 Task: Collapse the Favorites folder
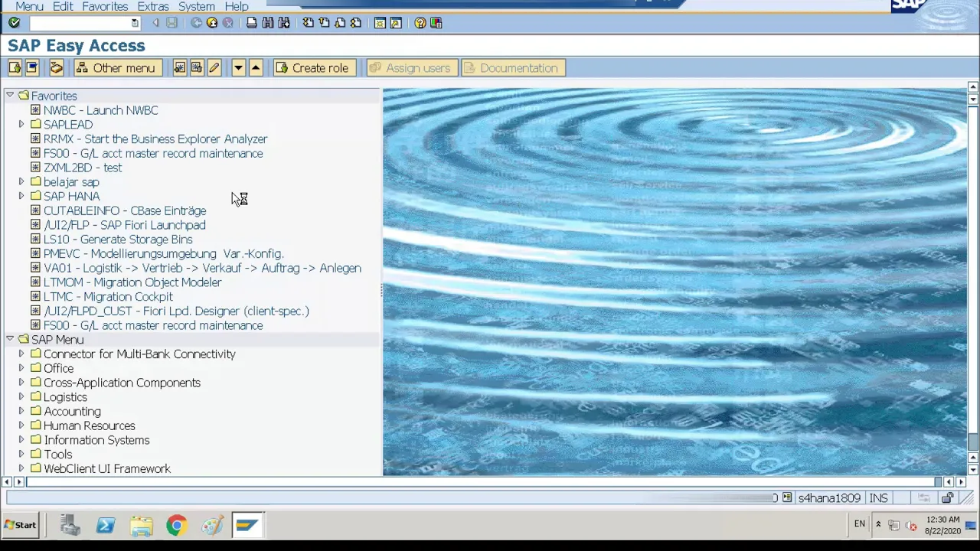(x=9, y=96)
